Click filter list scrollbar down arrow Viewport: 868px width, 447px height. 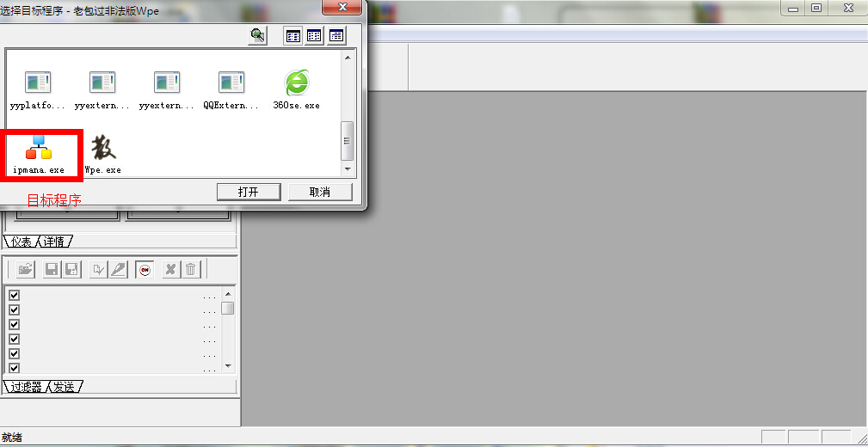(228, 367)
